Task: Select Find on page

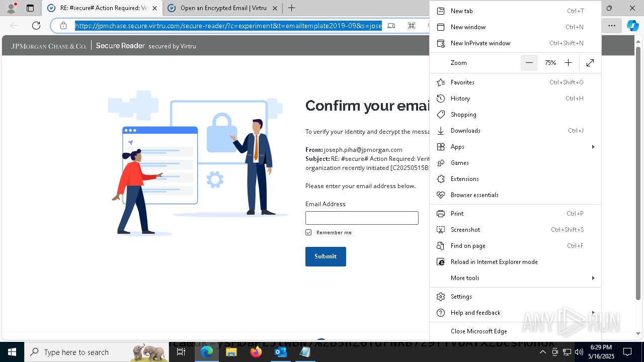Action: point(515,246)
